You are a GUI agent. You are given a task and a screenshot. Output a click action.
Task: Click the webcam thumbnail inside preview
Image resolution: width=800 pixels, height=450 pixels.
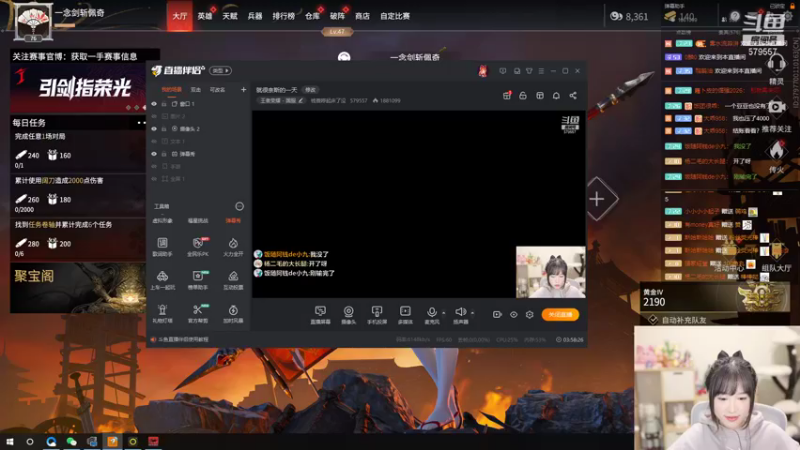coord(551,272)
